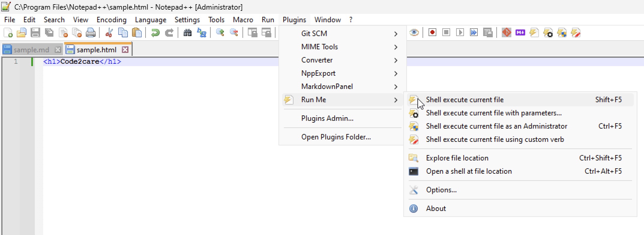Click the Zoom In magnifier icon

coord(220,32)
